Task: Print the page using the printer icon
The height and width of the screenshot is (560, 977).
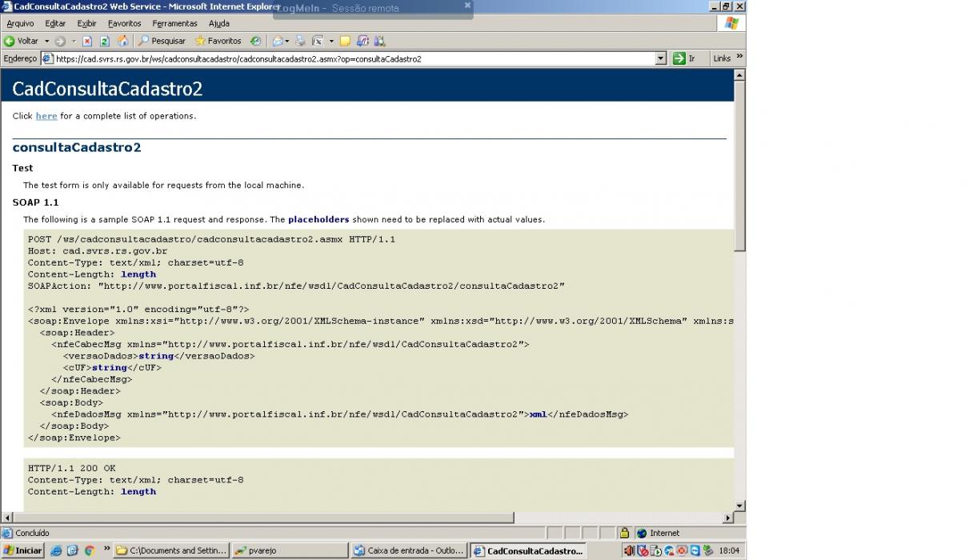Action: [x=300, y=41]
